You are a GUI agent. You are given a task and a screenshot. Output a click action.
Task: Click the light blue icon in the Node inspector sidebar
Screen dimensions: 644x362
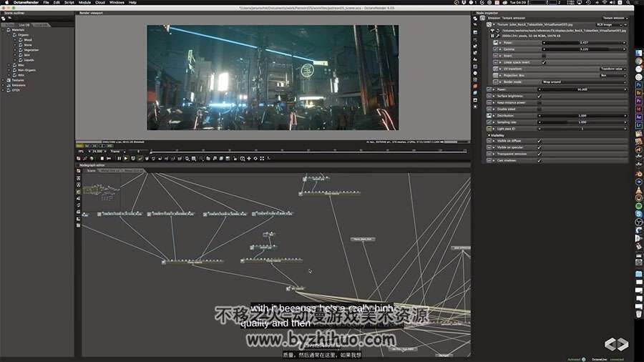[x=475, y=93]
